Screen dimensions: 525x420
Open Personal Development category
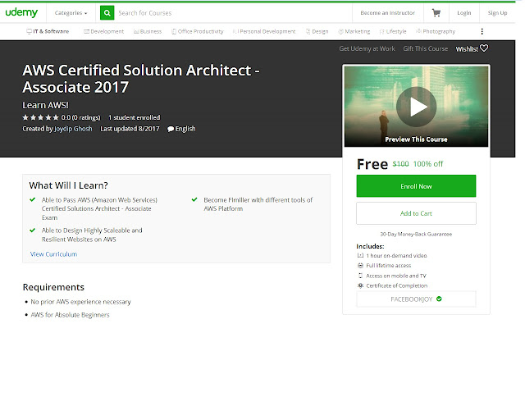point(264,31)
